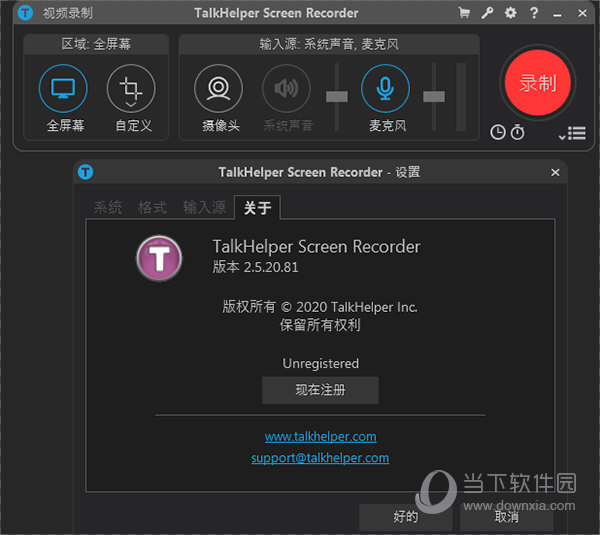Adjust the system sound volume slider
The width and height of the screenshot is (600, 535).
click(x=337, y=96)
